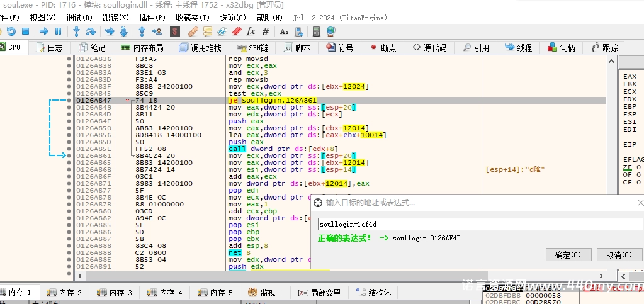Click the globe check-for-updates icon

pyautogui.click(x=330, y=31)
